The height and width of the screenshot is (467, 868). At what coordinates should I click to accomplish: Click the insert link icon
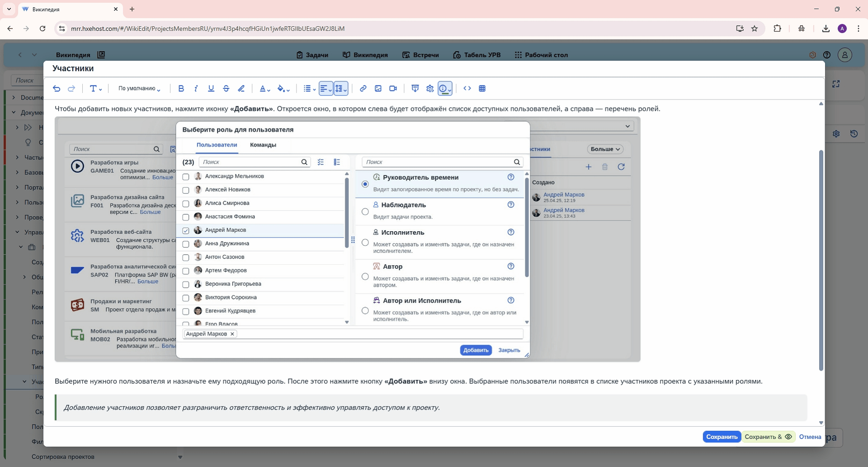[363, 89]
